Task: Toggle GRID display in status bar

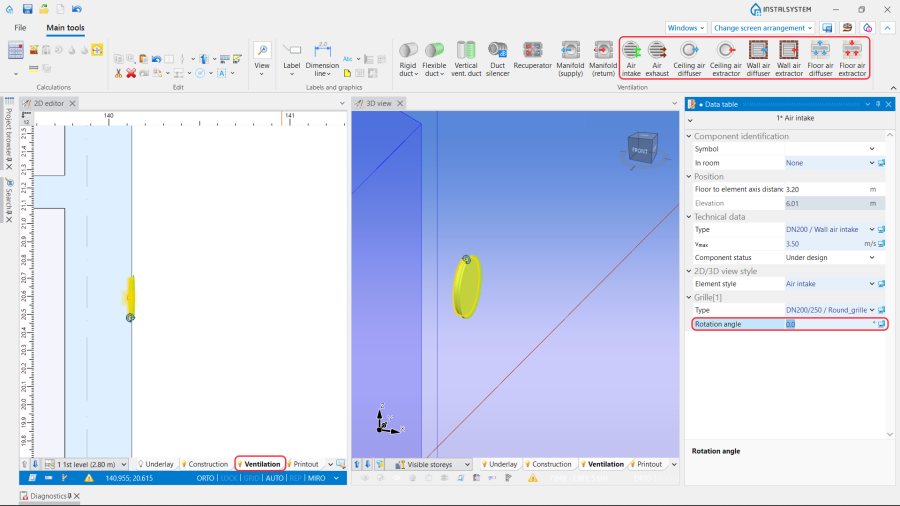Action: point(251,478)
